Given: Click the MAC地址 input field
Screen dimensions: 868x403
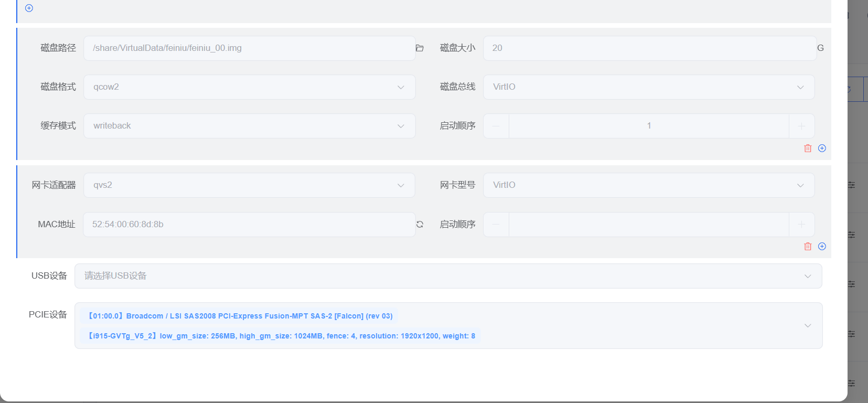Looking at the screenshot, I should pos(250,225).
